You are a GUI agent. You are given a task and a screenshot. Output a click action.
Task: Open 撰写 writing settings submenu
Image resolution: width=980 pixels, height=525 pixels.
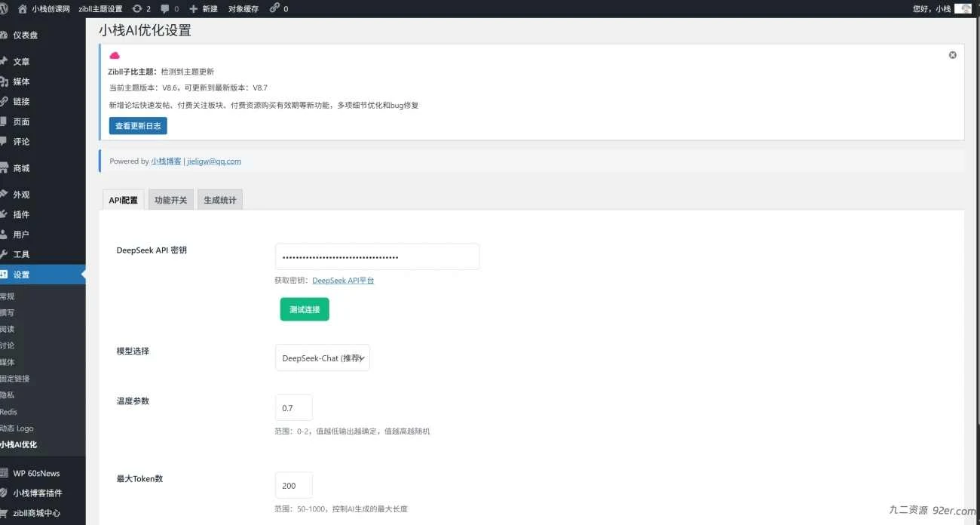coord(8,313)
